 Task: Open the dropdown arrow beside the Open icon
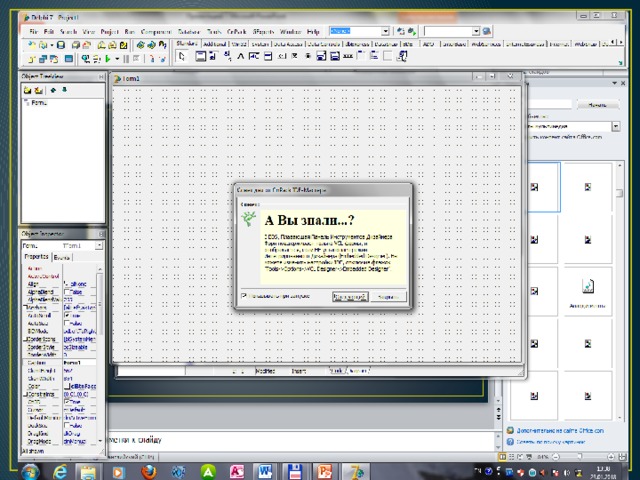pyautogui.click(x=52, y=45)
